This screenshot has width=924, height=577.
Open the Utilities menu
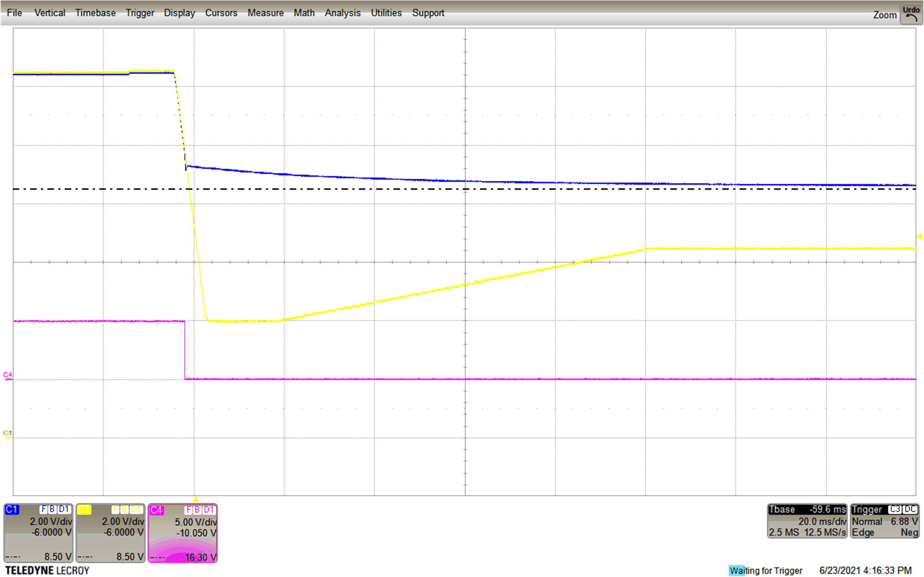(x=386, y=13)
